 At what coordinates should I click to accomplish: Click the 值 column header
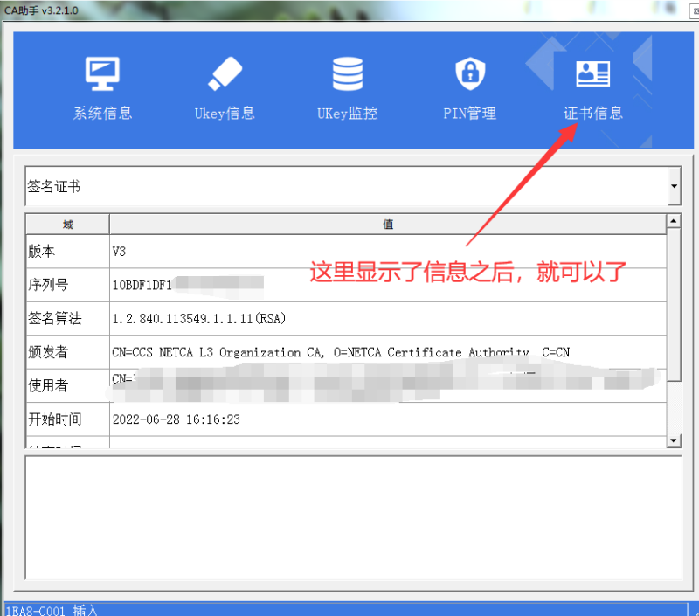pos(387,224)
